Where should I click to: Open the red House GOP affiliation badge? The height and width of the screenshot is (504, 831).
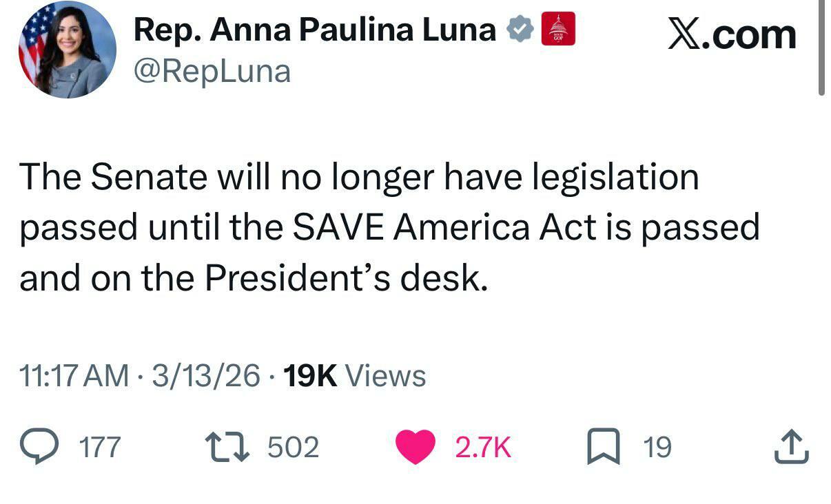tap(558, 30)
